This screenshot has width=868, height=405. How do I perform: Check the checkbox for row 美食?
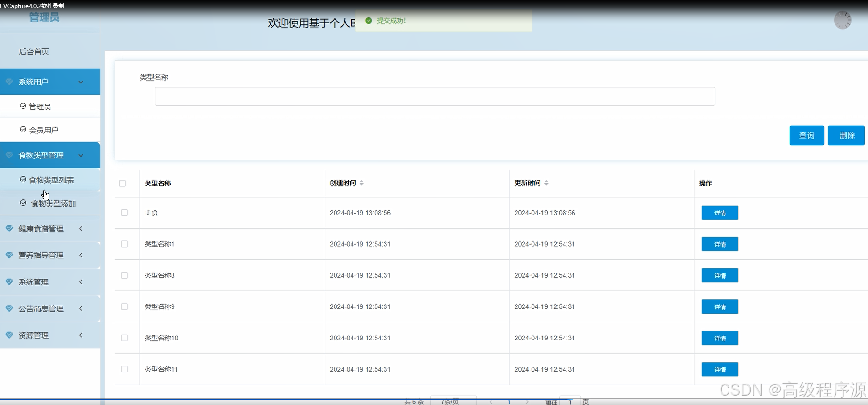pos(124,213)
